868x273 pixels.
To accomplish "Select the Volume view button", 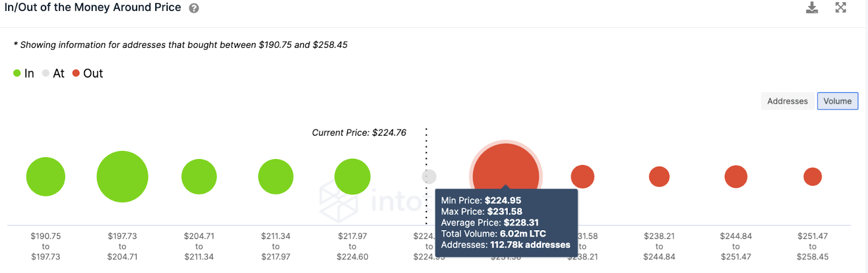I will coord(837,101).
